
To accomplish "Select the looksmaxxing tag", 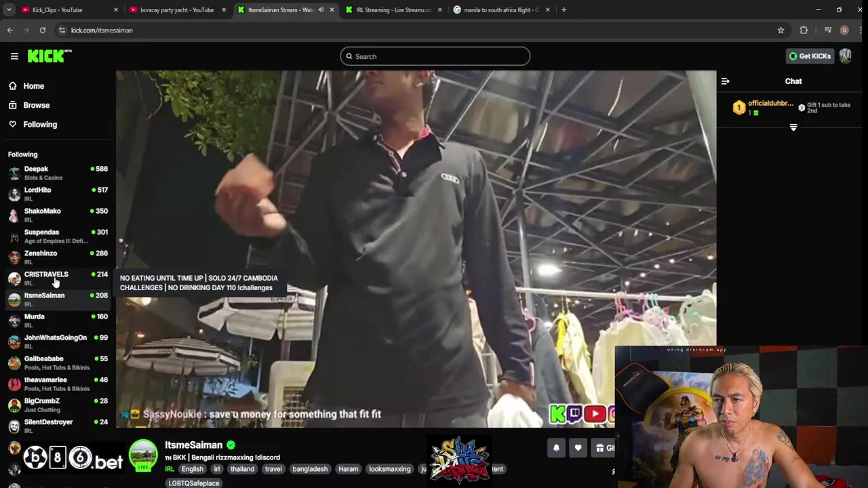I will click(x=390, y=469).
